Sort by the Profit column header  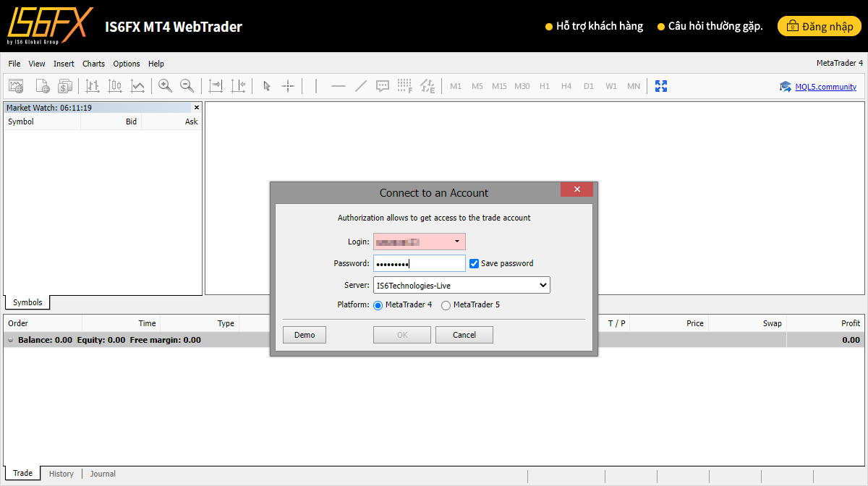tap(851, 323)
